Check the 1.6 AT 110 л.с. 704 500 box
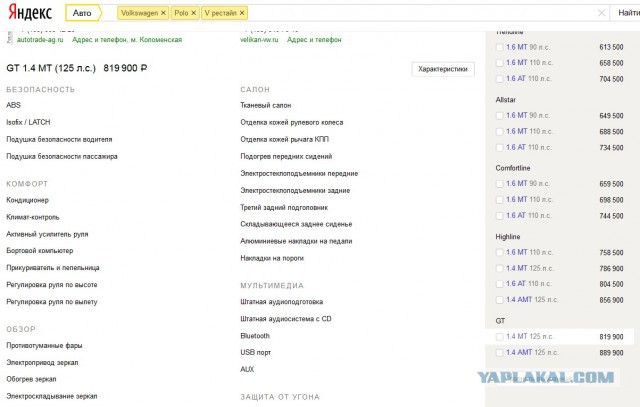This screenshot has width=640, height=407. coord(499,79)
